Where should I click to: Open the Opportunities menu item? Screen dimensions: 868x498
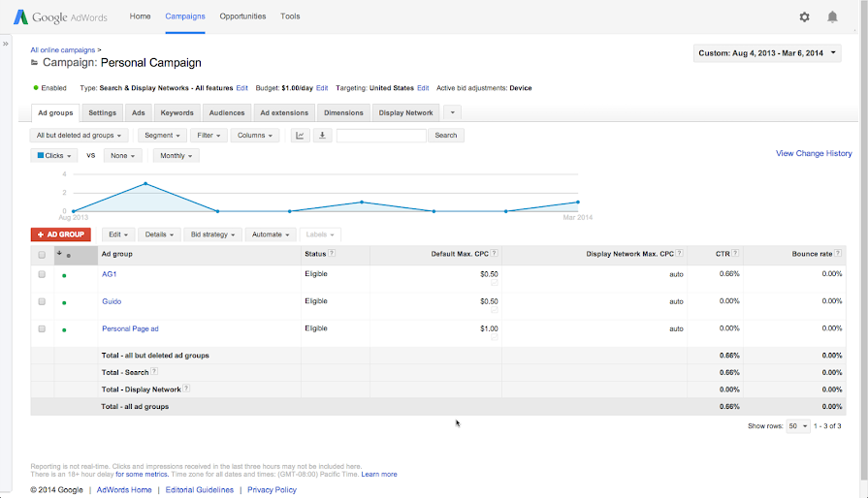coord(242,16)
